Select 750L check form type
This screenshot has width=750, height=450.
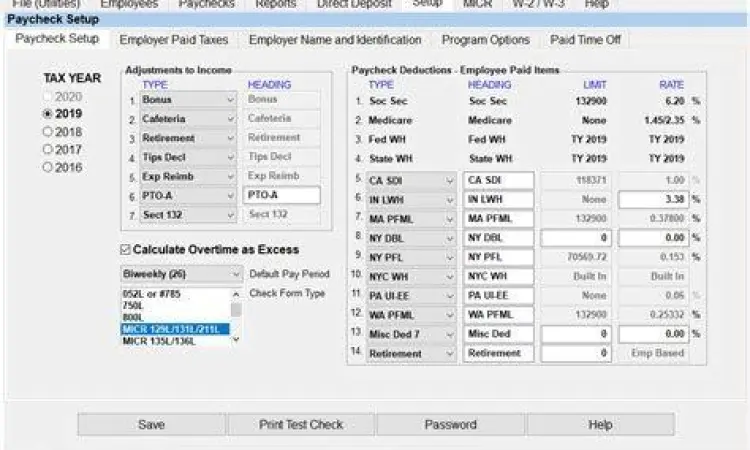pos(176,306)
